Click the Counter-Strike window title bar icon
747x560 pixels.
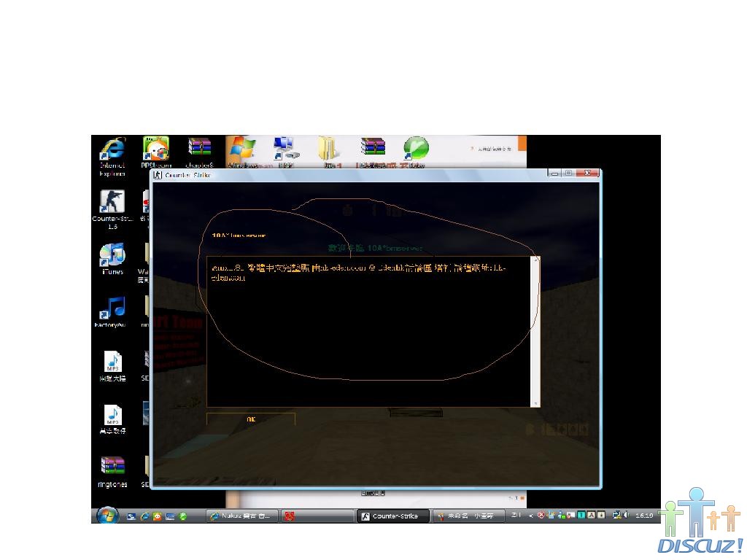point(158,175)
